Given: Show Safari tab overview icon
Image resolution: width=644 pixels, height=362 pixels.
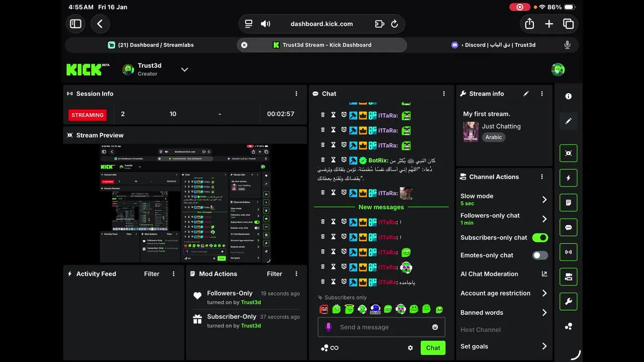Looking at the screenshot, I should 569,24.
